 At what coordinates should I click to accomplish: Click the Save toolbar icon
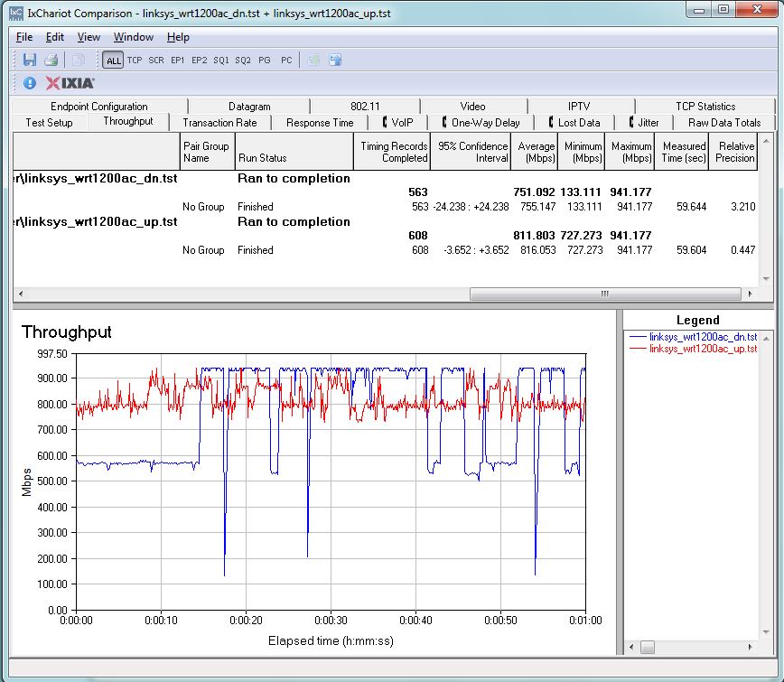coord(30,60)
